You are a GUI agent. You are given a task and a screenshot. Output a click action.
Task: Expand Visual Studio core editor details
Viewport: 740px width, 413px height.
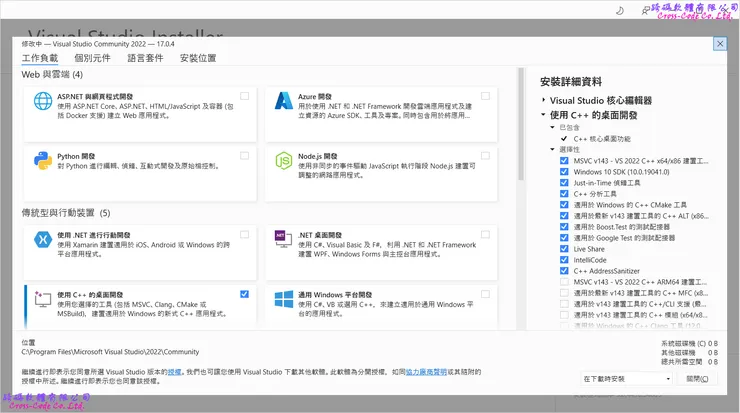click(544, 100)
